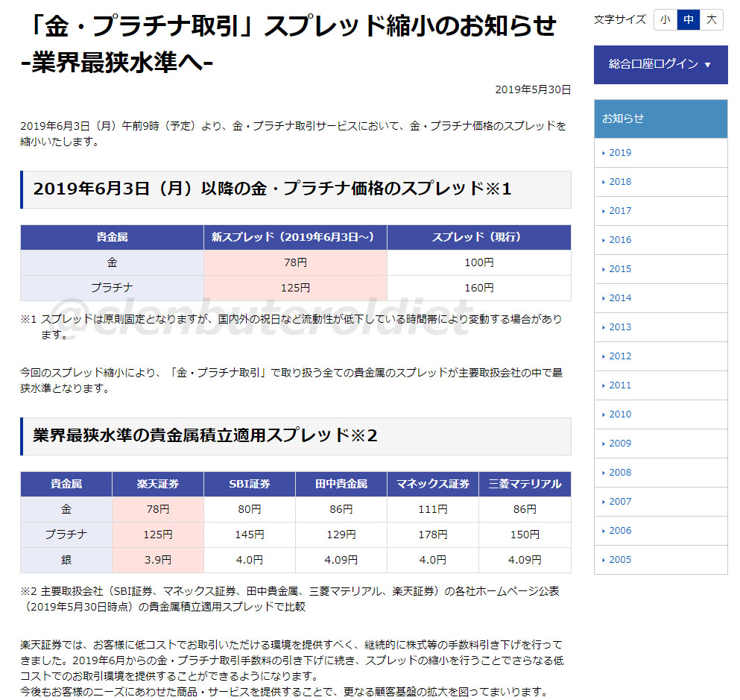Click the heading 2019年6月3日（月）以降の金・プラチナ価格のスプレッド※1
Screen dimensions: 740x700
click(x=272, y=189)
